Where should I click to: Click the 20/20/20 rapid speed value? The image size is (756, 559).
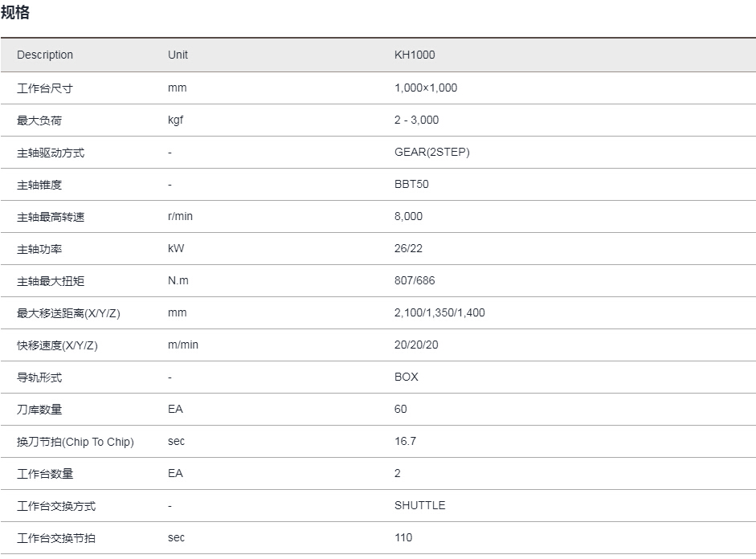coord(416,345)
